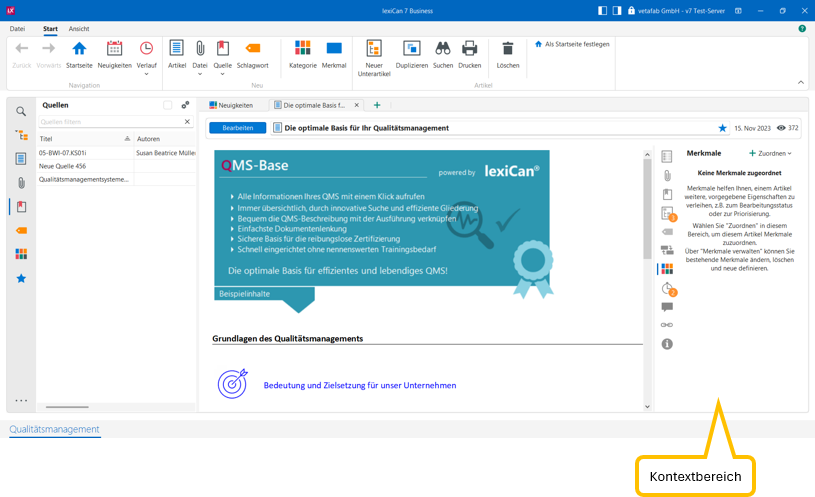Open Neuigkeiten calendar icon in ribbon
Image resolution: width=815 pixels, height=497 pixels.
pos(114,49)
